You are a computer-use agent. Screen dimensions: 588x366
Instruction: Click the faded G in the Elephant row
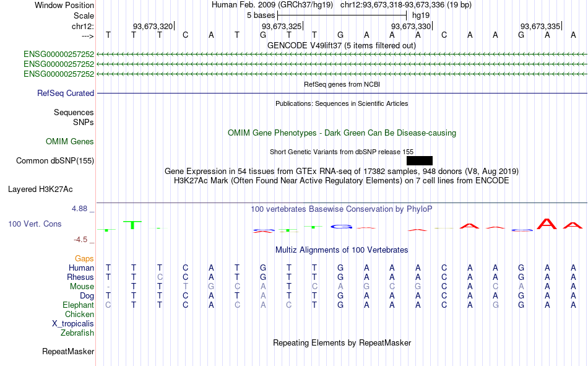point(495,305)
